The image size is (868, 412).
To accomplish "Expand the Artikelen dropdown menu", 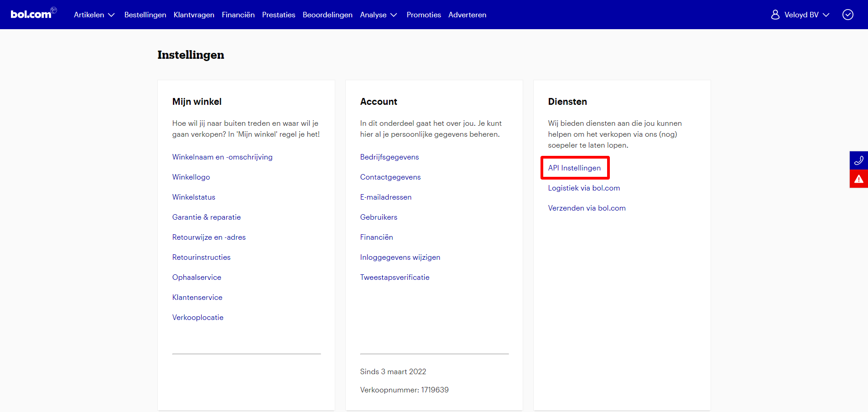I will click(94, 15).
